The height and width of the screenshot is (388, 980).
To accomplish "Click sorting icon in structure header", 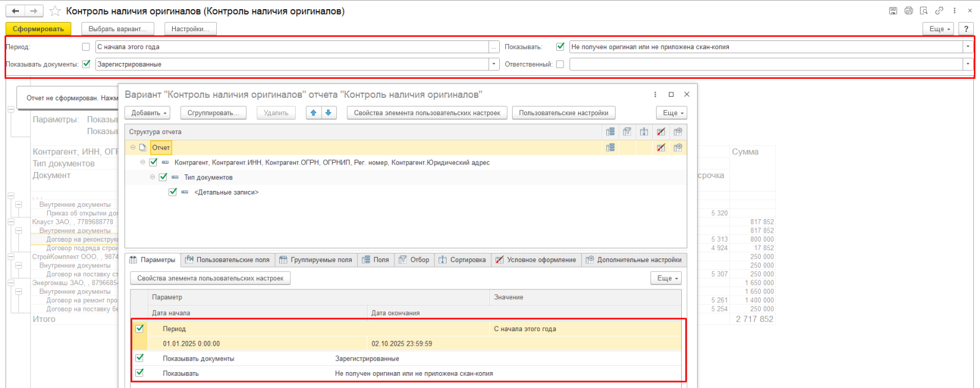I will (x=644, y=132).
